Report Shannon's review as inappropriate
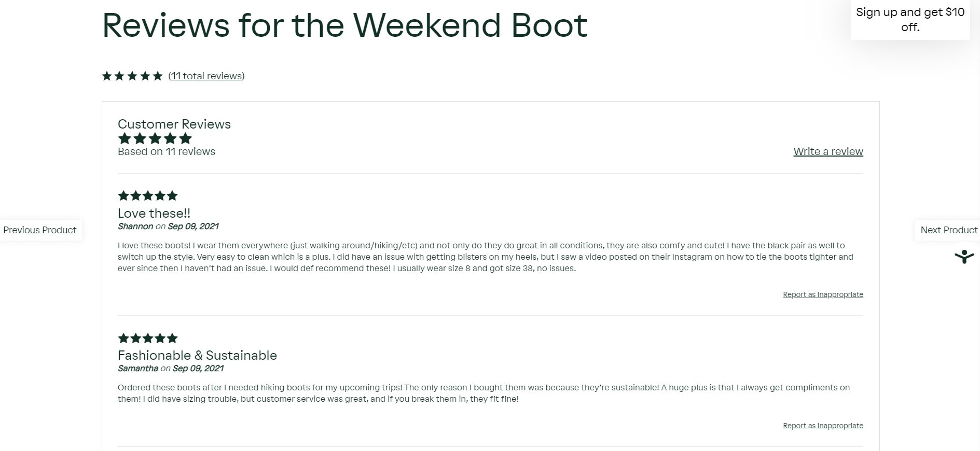This screenshot has height=451, width=980. tap(823, 294)
